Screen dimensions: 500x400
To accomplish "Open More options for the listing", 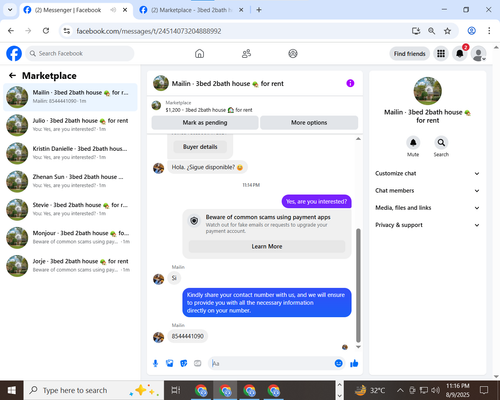I will click(309, 123).
